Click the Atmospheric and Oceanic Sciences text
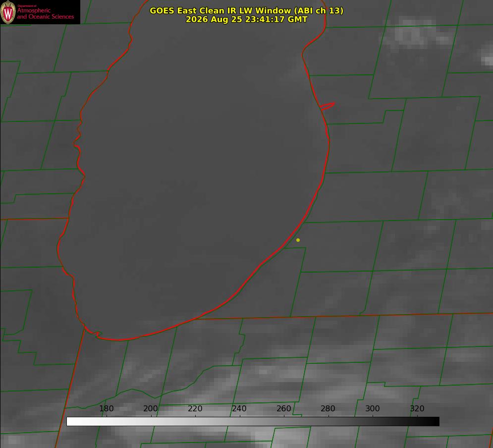The width and height of the screenshot is (493, 448). (45, 13)
